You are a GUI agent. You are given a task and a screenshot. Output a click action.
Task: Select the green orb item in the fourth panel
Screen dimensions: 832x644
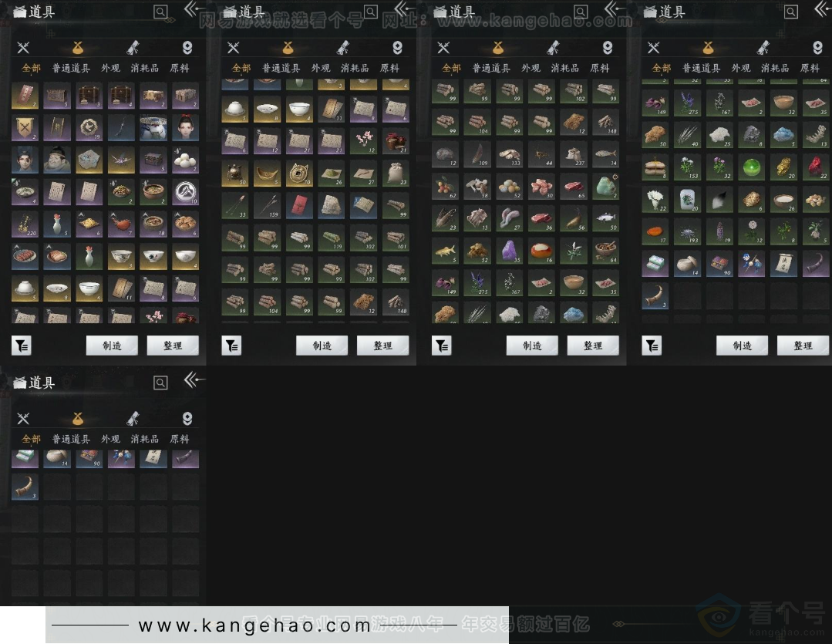tap(751, 167)
